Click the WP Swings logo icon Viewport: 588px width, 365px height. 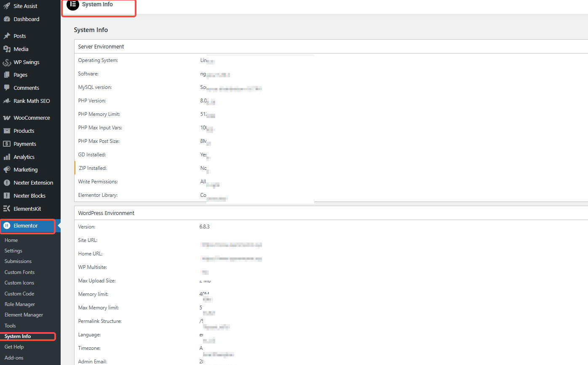(x=7, y=62)
